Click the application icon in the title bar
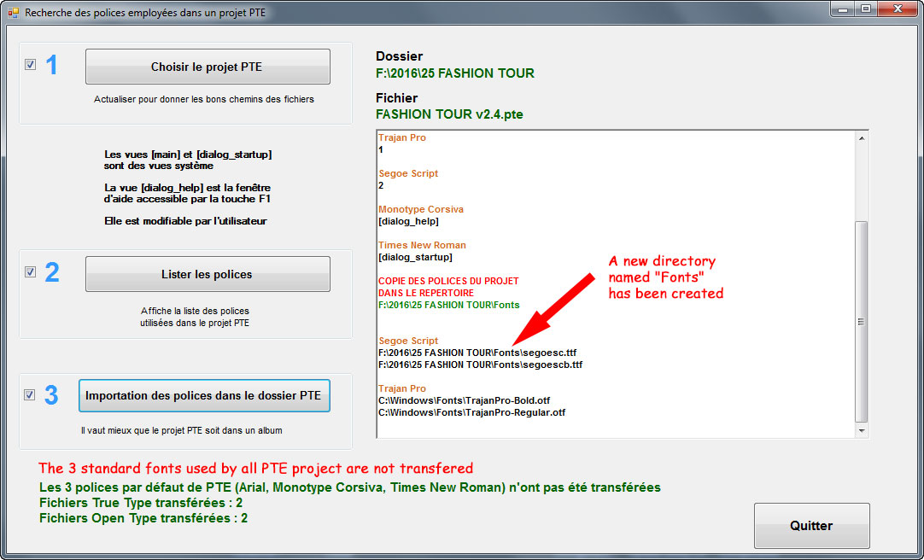 pos(13,12)
